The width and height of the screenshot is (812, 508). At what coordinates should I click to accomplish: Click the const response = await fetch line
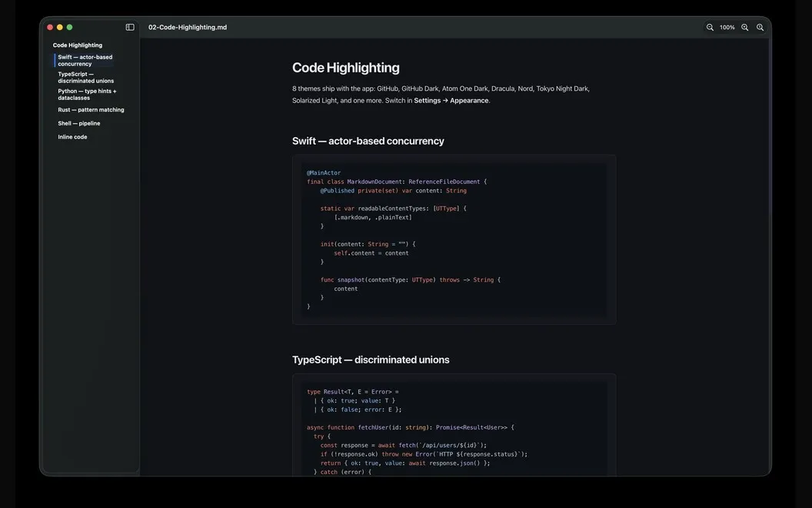pyautogui.click(x=404, y=446)
